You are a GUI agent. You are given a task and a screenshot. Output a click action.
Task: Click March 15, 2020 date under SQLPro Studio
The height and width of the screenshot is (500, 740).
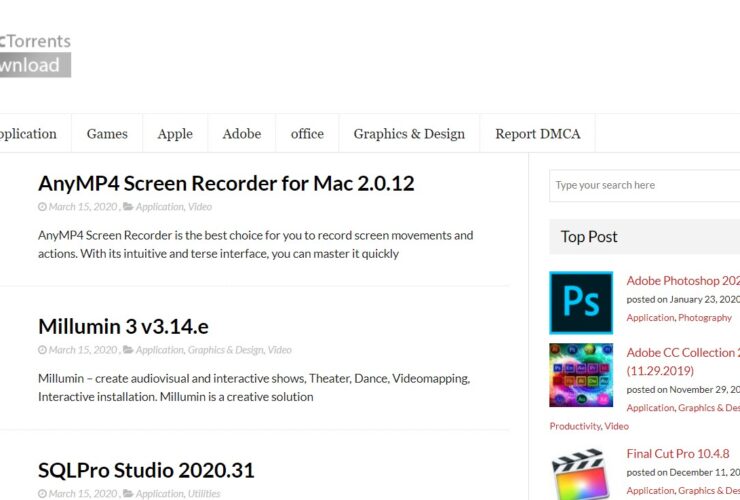(x=83, y=493)
